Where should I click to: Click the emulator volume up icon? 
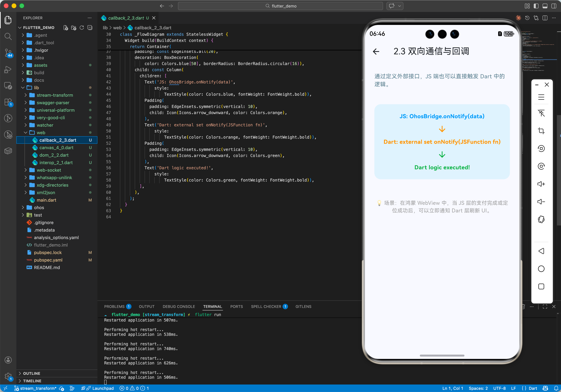(541, 184)
